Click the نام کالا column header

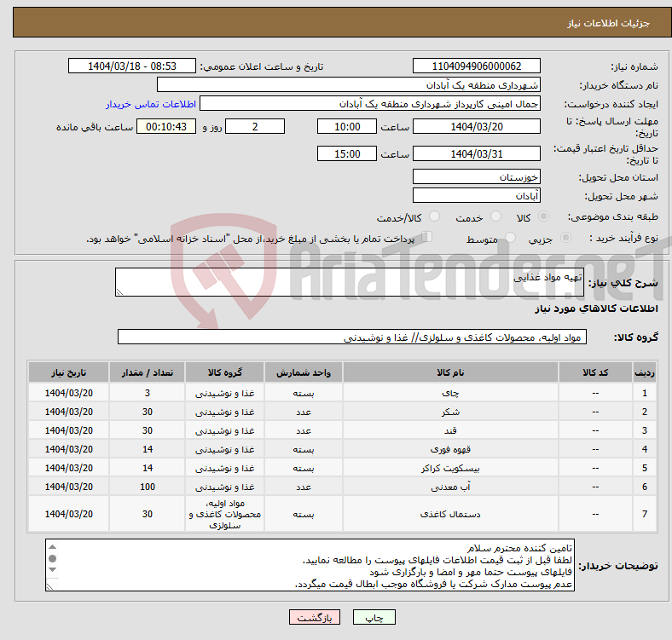tap(450, 372)
